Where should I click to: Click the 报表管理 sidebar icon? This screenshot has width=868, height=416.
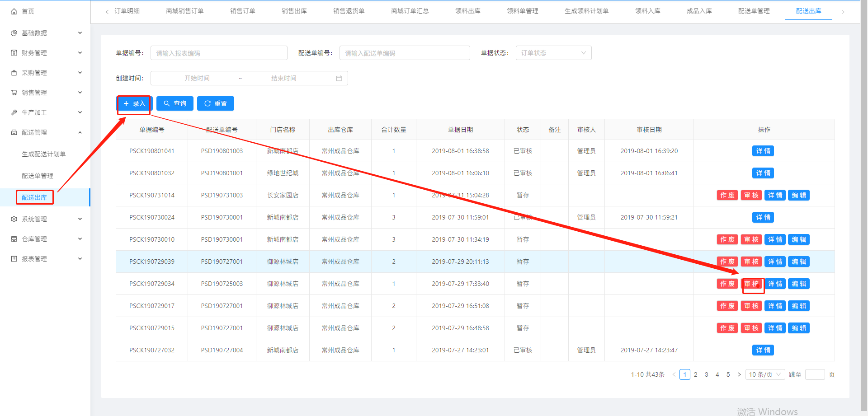tap(14, 259)
